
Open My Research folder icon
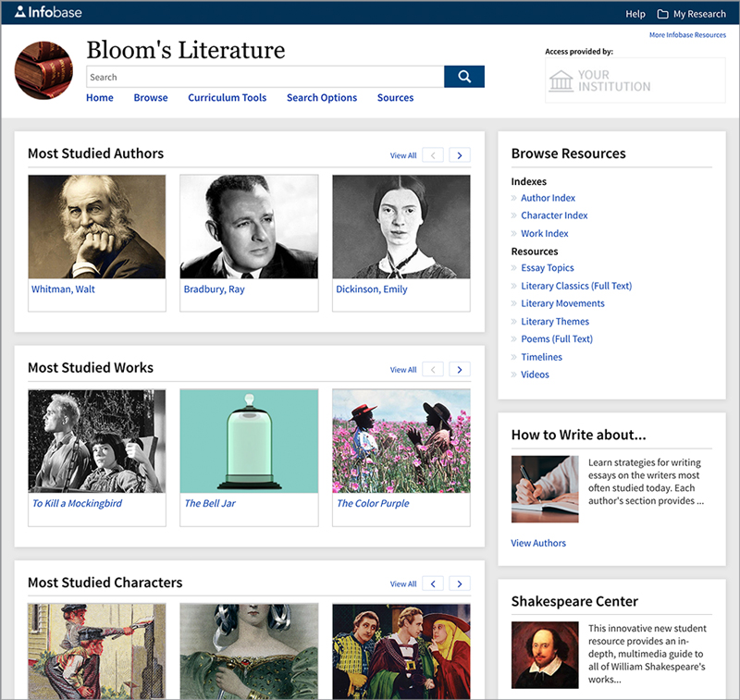662,14
